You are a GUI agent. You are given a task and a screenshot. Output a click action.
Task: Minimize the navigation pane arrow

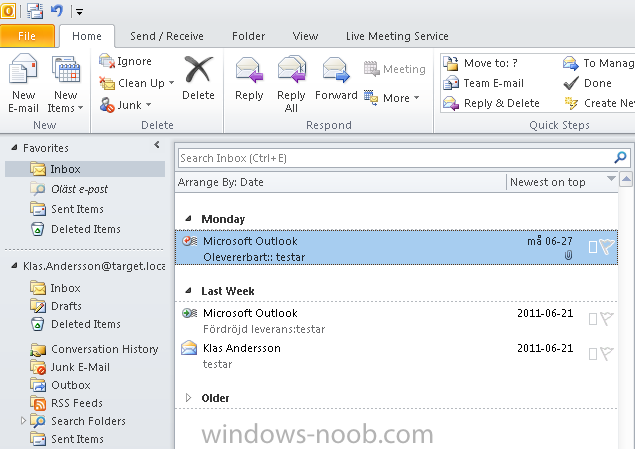157,145
